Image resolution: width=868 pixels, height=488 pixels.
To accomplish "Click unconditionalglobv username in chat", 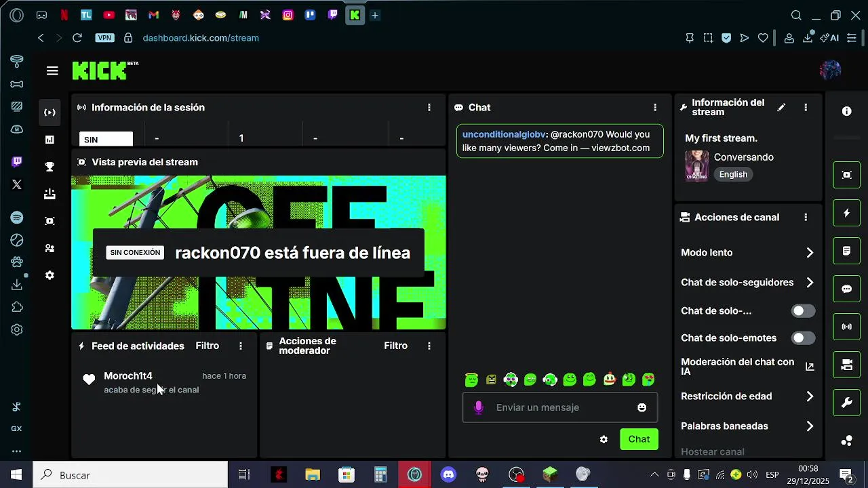I will coord(505,134).
